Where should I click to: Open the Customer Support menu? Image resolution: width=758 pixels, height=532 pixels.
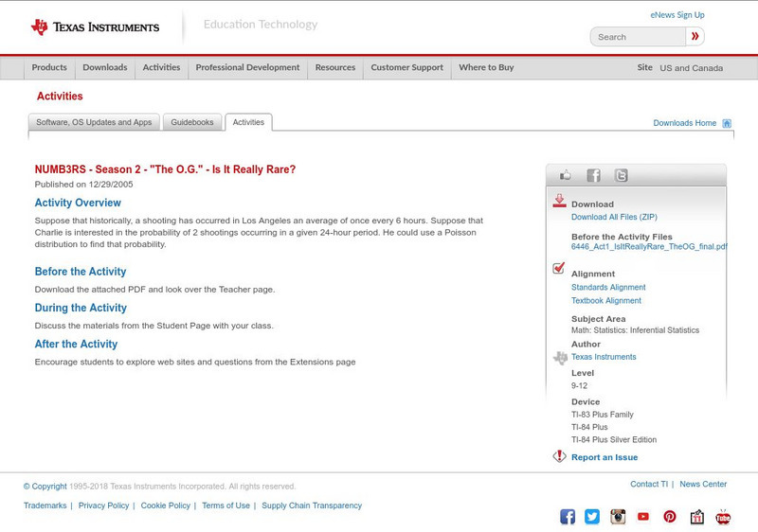(x=407, y=67)
